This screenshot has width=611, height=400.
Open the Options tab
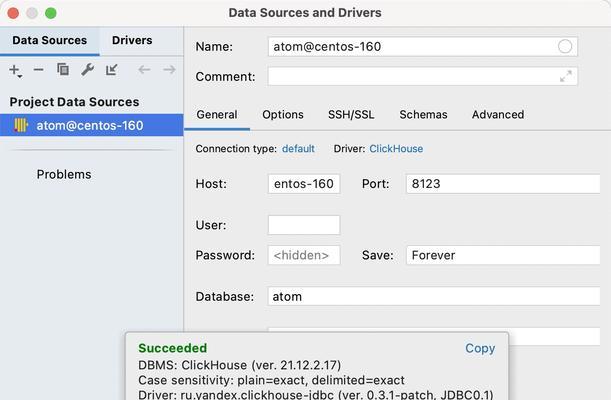(283, 115)
